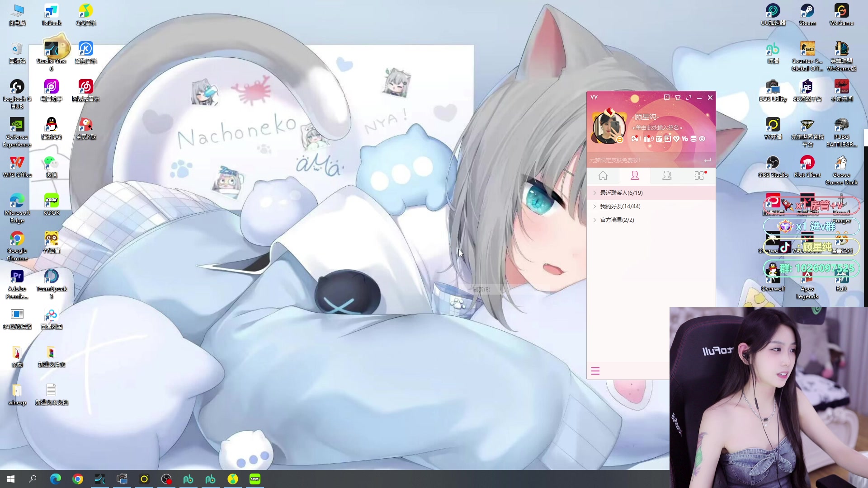Select the OBS Studio desktop icon
Image resolution: width=868 pixels, height=488 pixels.
(x=773, y=166)
